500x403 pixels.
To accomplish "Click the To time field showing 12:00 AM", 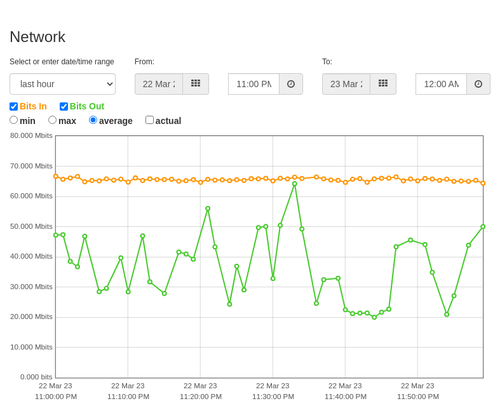I will tap(441, 84).
